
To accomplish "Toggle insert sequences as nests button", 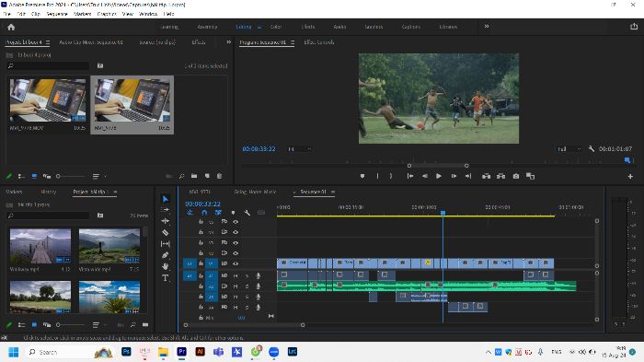I will click(190, 213).
